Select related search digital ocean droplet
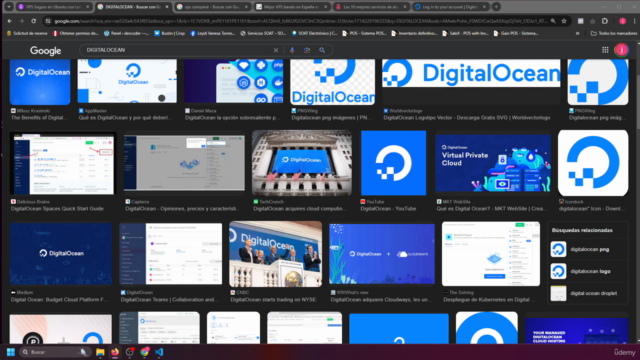The height and width of the screenshot is (360, 640). pyautogui.click(x=588, y=293)
